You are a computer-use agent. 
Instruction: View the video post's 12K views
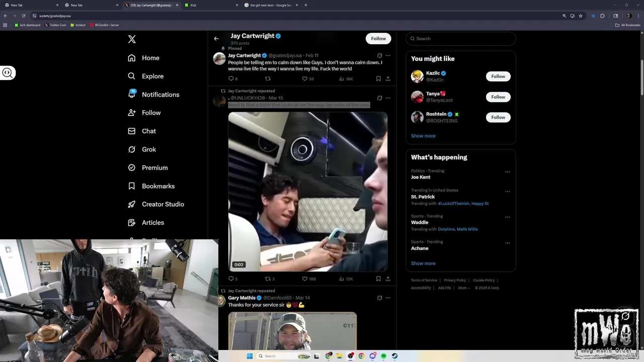coord(346,279)
